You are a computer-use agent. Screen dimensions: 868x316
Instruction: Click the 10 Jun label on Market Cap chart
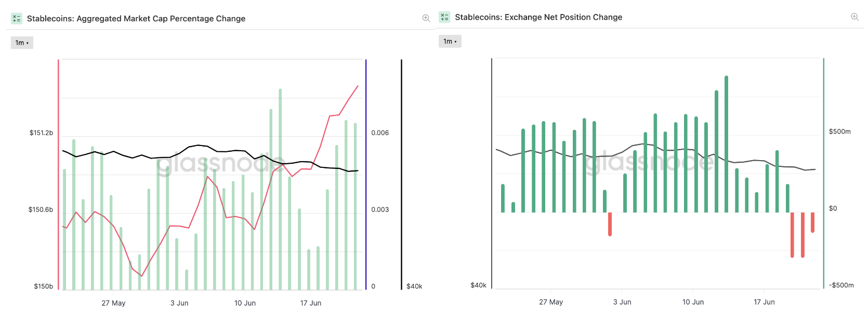click(245, 303)
